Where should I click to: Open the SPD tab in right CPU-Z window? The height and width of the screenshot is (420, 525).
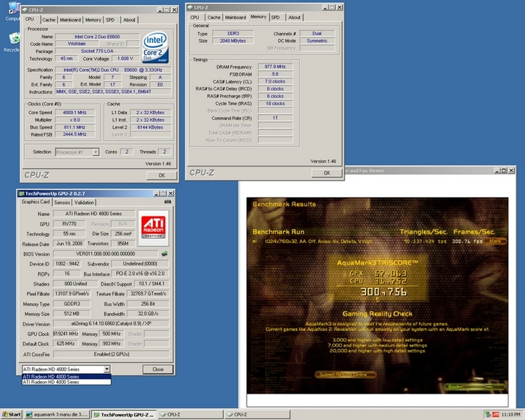click(x=275, y=17)
